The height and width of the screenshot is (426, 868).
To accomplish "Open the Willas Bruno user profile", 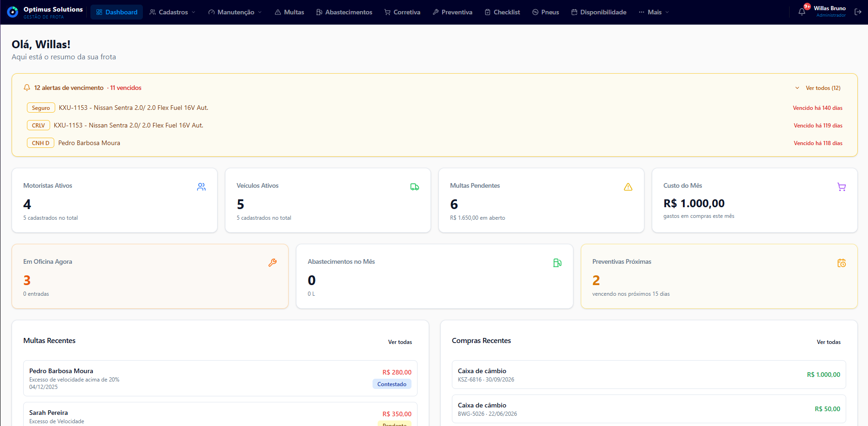I will tap(829, 12).
